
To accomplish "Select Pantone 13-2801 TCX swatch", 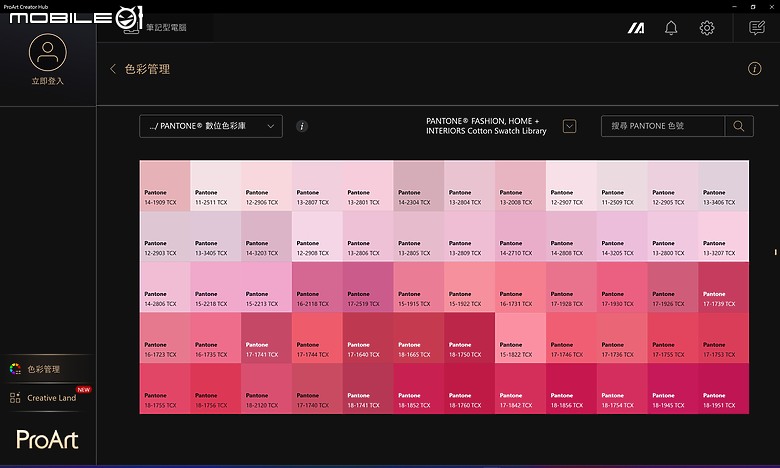I will tap(368, 186).
